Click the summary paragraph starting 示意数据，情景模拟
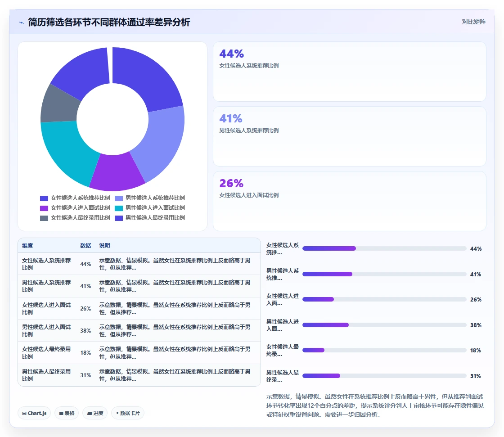 point(375,405)
